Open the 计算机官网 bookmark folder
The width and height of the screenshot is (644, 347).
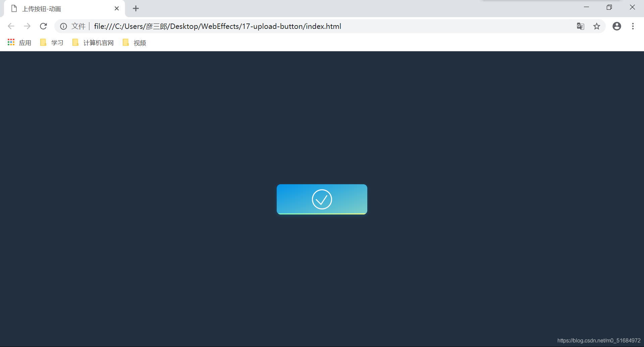[93, 43]
